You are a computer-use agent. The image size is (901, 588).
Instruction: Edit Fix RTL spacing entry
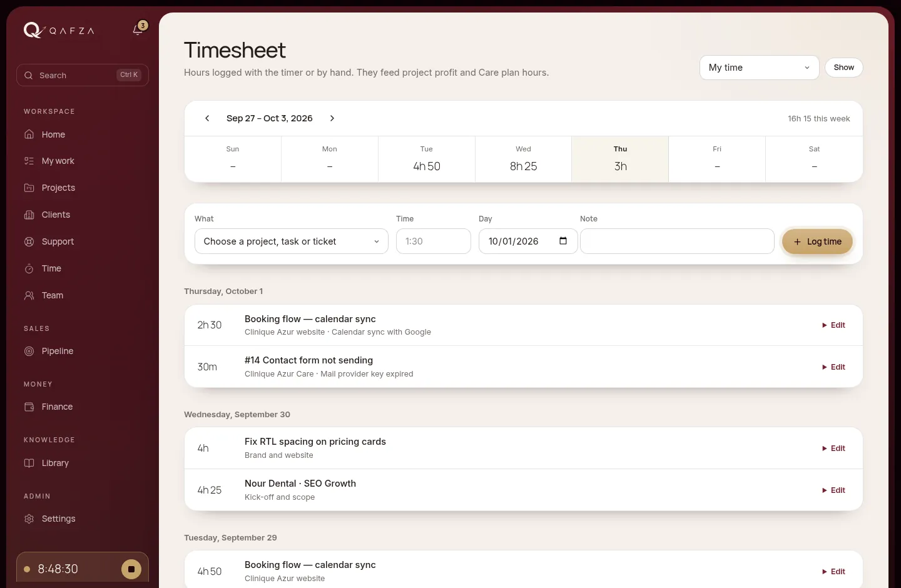click(x=833, y=449)
